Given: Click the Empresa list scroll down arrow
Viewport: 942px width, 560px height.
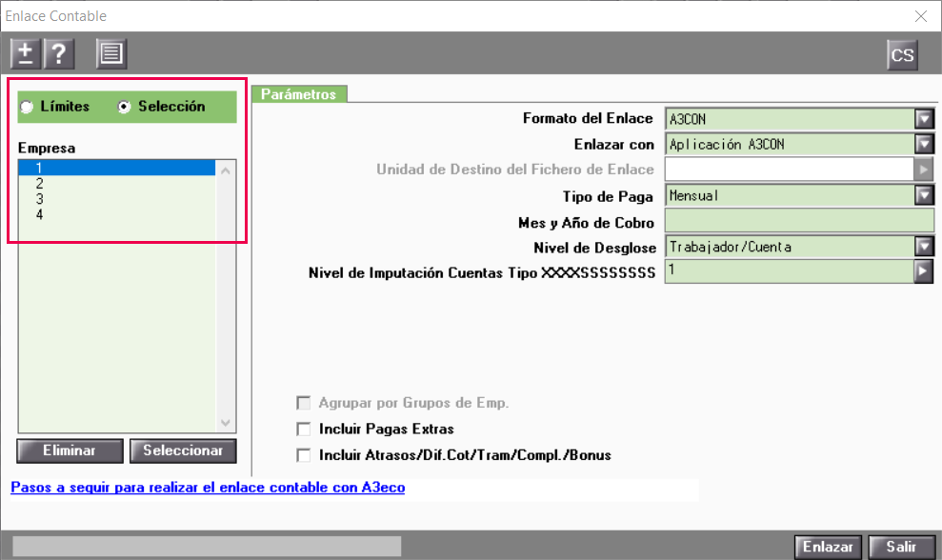Looking at the screenshot, I should [226, 423].
